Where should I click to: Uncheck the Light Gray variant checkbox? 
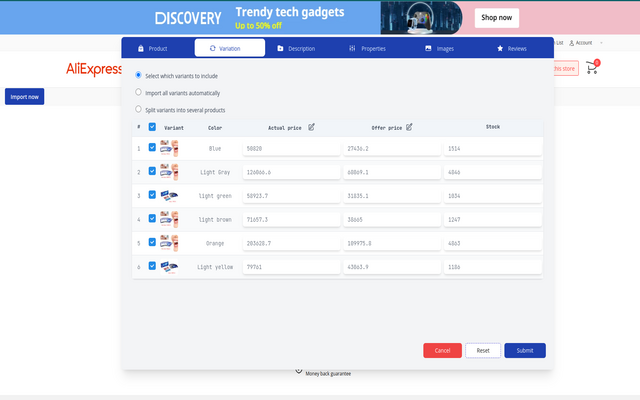(152, 171)
